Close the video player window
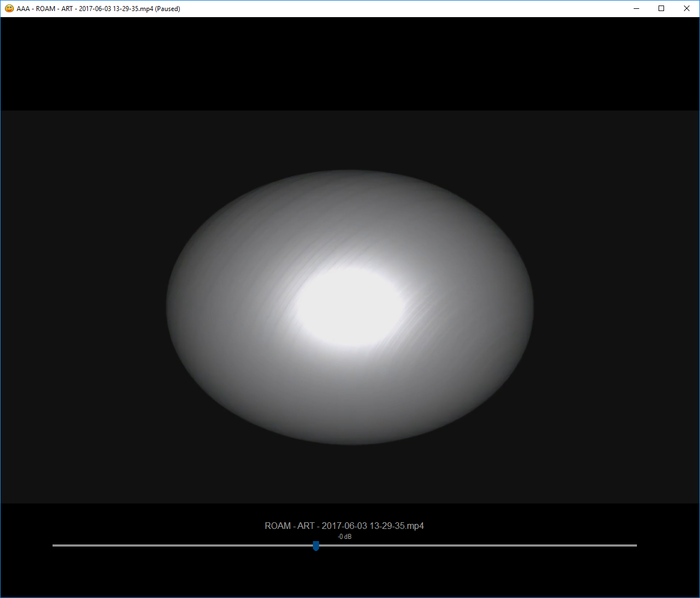This screenshot has width=700, height=598. [687, 8]
